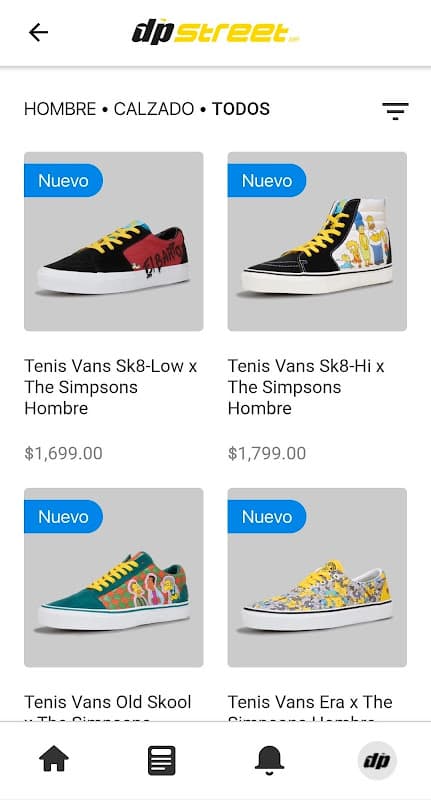431x800 pixels.
Task: Open Vans Sk8-Low Simpsons shoe image
Action: click(x=114, y=241)
